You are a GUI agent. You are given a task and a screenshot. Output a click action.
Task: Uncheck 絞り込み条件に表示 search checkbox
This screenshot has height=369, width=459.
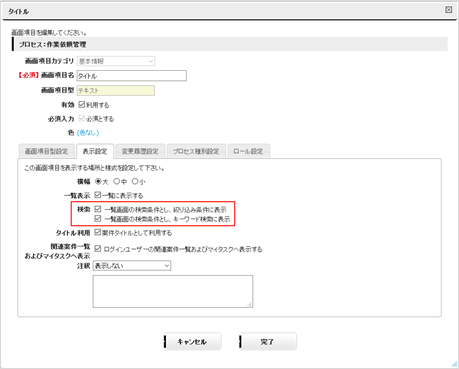coord(98,209)
